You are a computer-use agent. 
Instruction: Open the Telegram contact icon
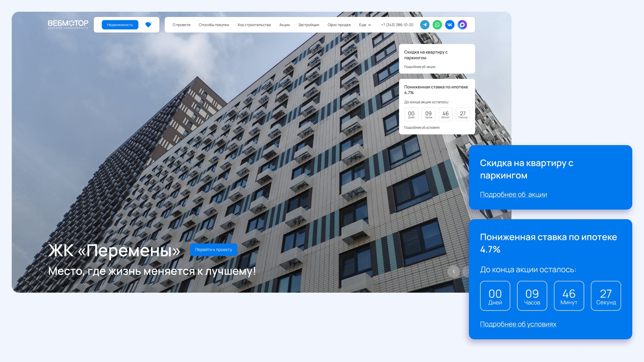[425, 25]
